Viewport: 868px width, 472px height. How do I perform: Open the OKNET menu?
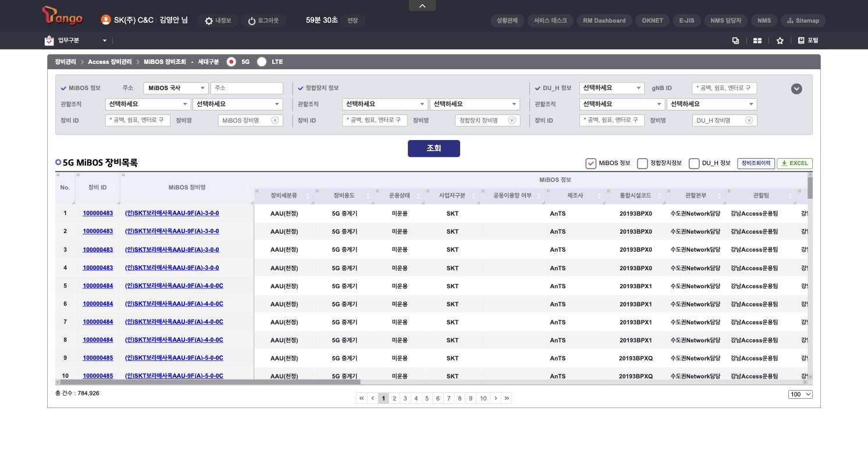point(653,20)
